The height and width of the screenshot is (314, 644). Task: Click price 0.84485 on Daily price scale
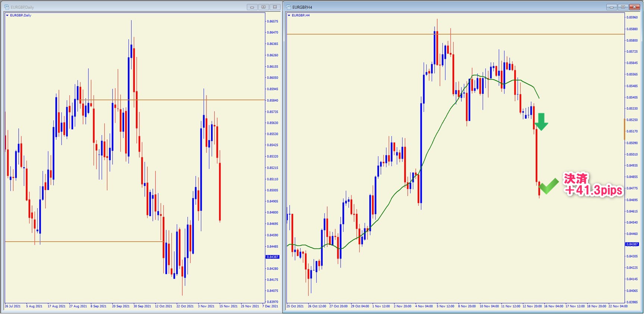pyautogui.click(x=273, y=247)
